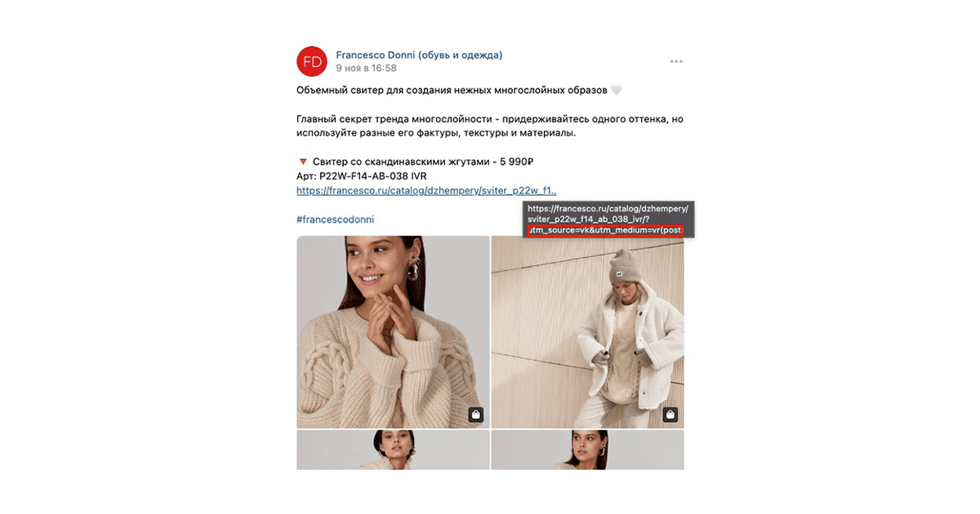
Task: Open the partially visible bottom-left photo
Action: 393,450
